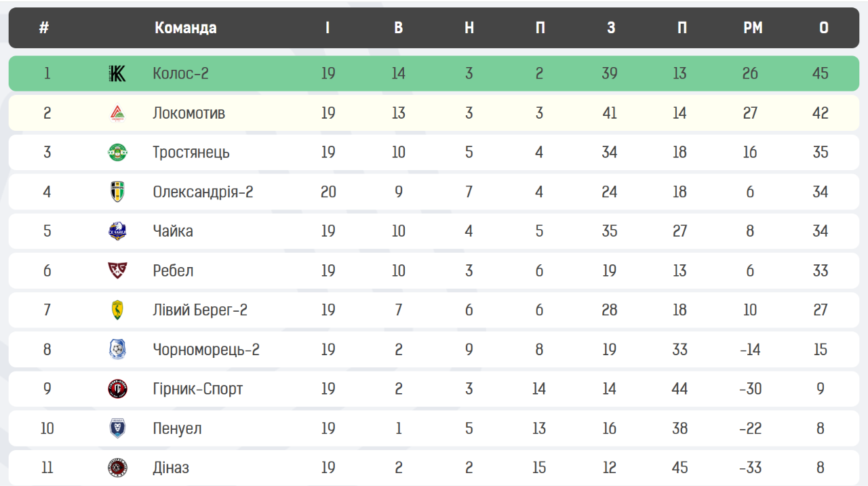Click the Тростянець team emblem
This screenshot has width=868, height=486.
pos(117,153)
